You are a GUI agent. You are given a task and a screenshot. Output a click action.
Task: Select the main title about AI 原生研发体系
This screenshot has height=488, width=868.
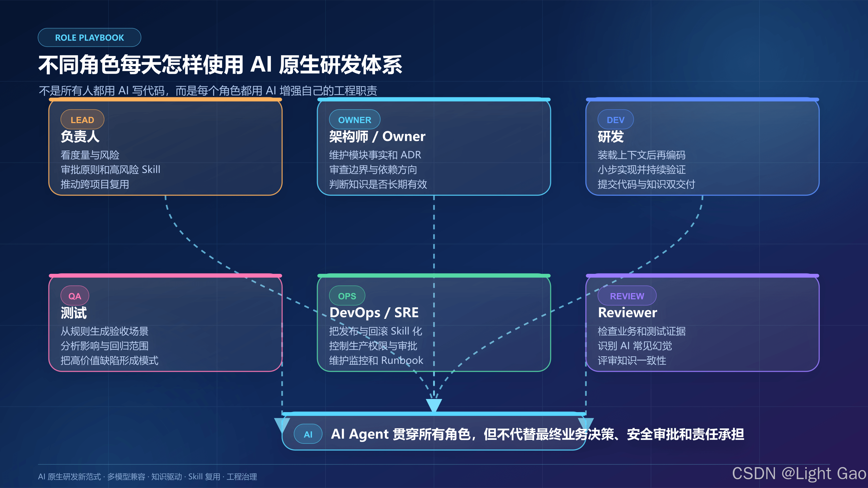click(x=220, y=65)
